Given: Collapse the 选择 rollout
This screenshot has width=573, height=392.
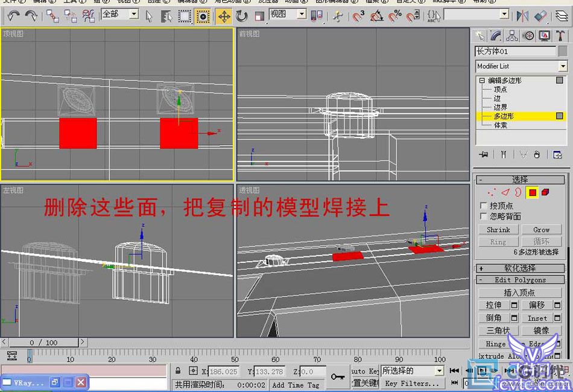Looking at the screenshot, I should pyautogui.click(x=520, y=180).
